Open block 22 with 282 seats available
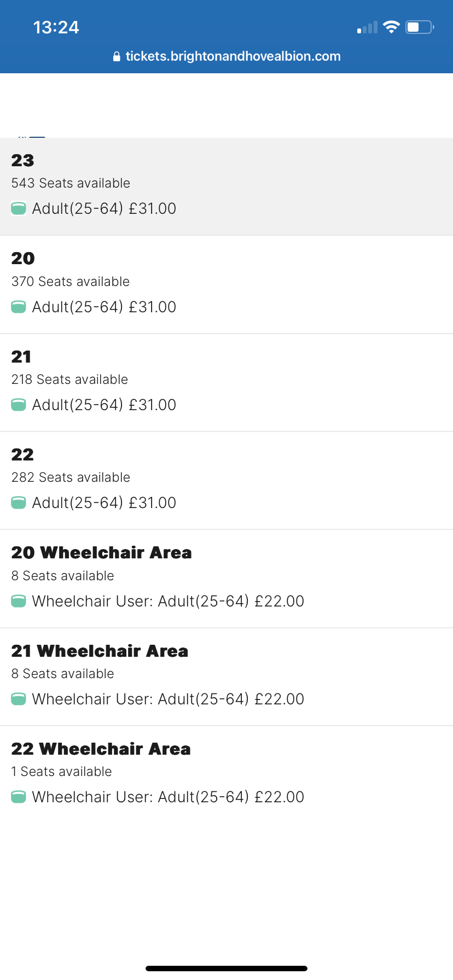The image size is (453, 980). pos(226,481)
